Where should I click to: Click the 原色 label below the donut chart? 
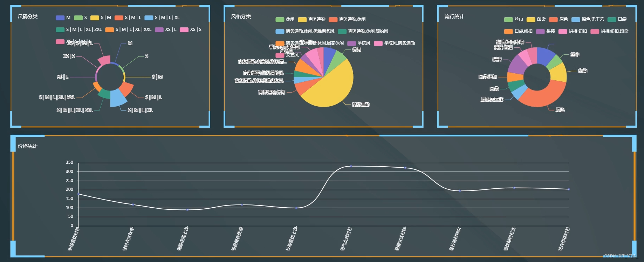point(560,110)
